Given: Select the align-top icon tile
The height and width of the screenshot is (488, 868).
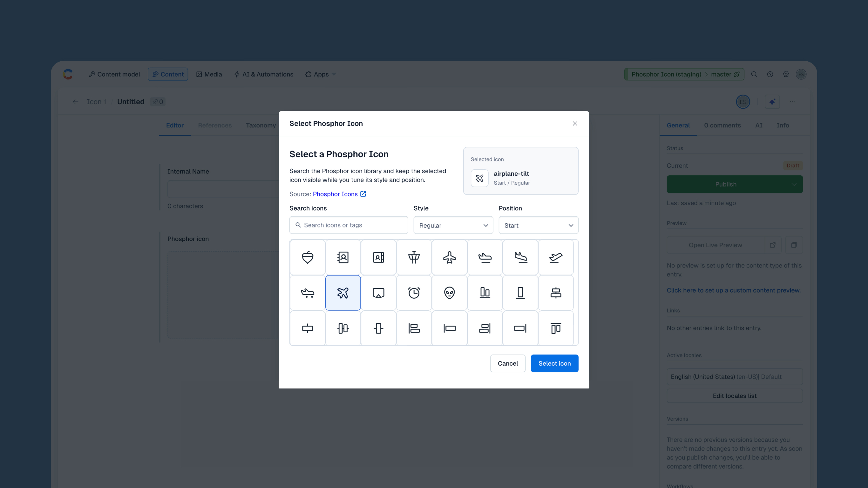Looking at the screenshot, I should [x=556, y=328].
